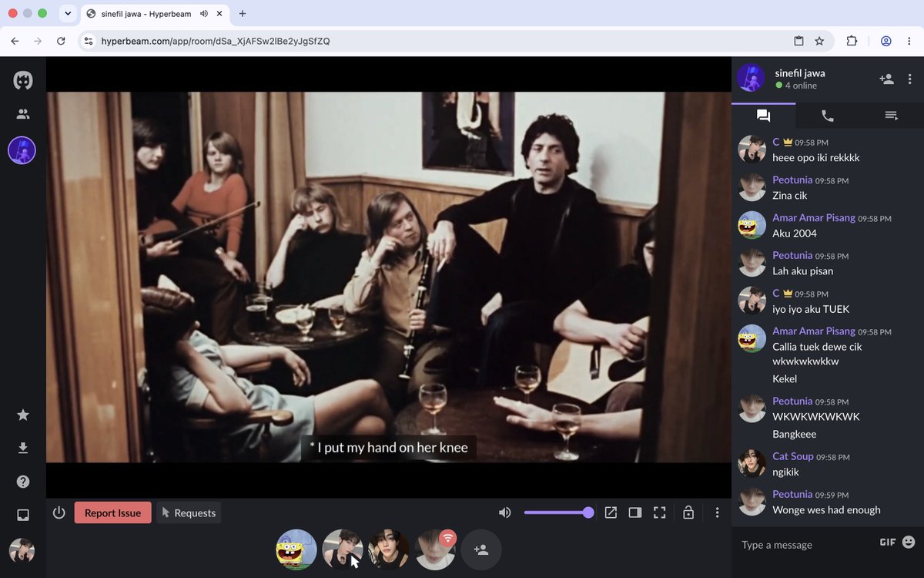Viewport: 924px width, 578px height.
Task: Click the SpongeBob participant avatar
Action: [296, 549]
